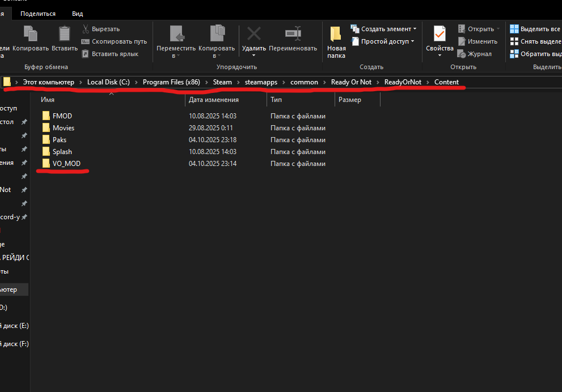562x392 pixels.
Task: Click pin icon beside cord-y sidebar item
Action: click(x=24, y=217)
